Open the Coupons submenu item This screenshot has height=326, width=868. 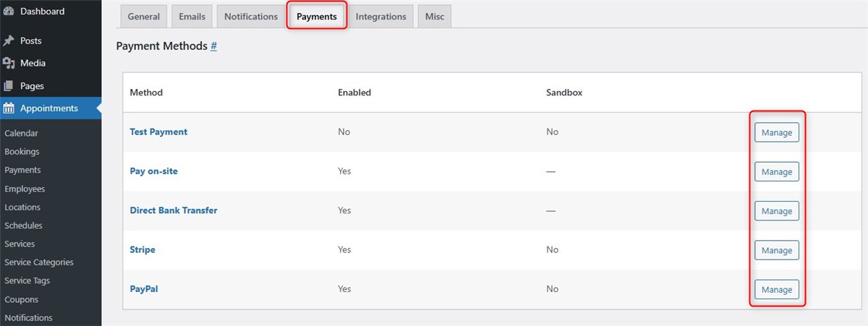coord(21,299)
